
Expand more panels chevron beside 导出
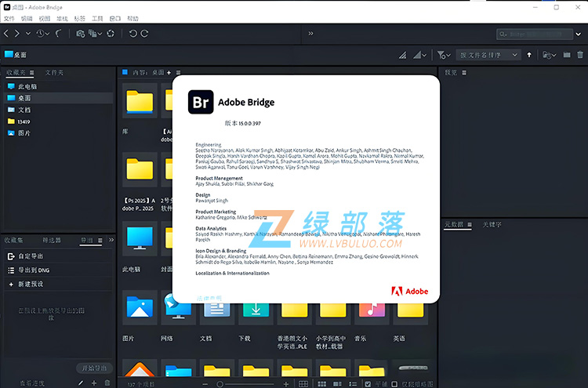click(x=111, y=240)
